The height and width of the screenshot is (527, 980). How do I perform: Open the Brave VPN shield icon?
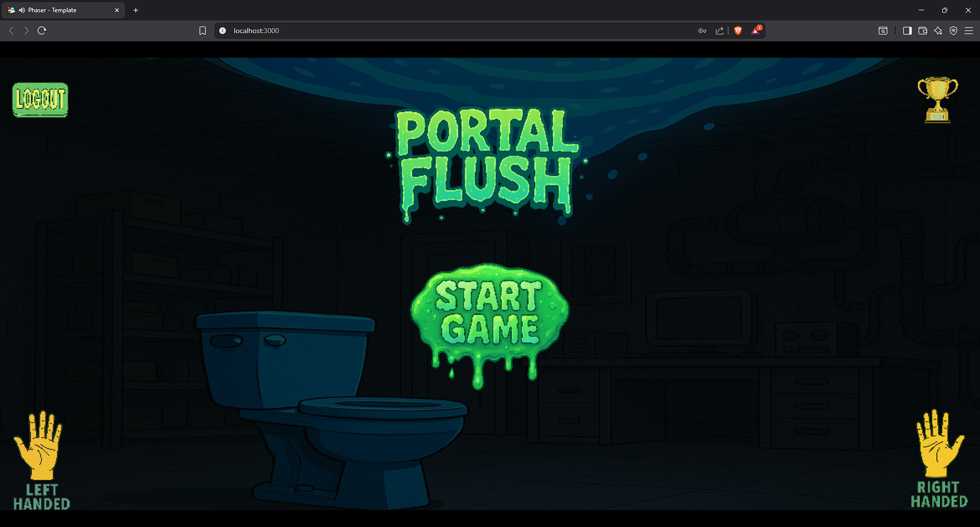[x=954, y=31]
